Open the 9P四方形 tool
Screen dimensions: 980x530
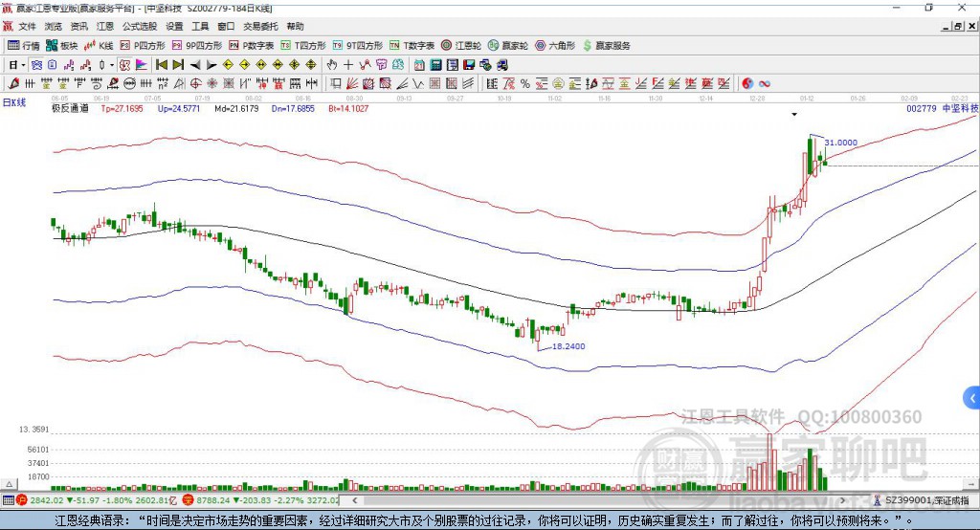tap(197, 46)
